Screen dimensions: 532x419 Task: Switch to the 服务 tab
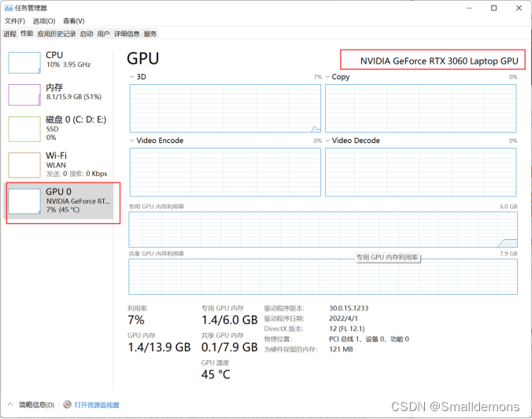click(x=150, y=34)
